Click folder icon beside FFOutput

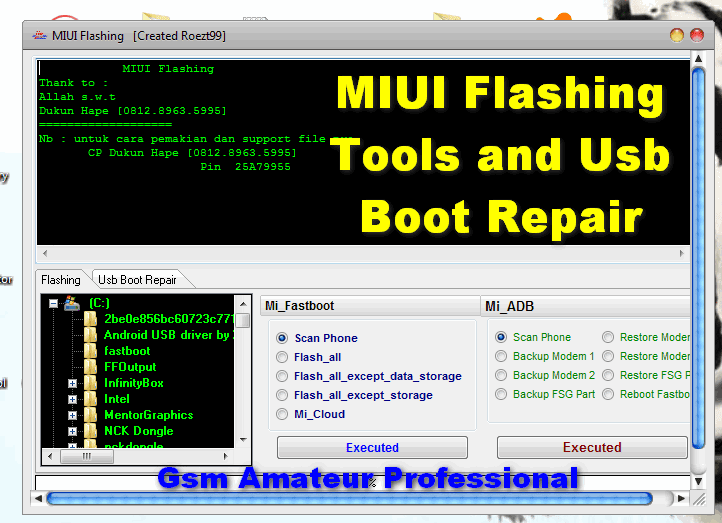[x=91, y=367]
